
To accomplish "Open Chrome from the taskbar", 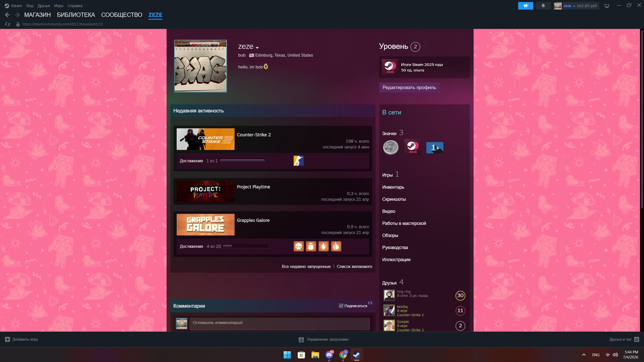I will 343,355.
